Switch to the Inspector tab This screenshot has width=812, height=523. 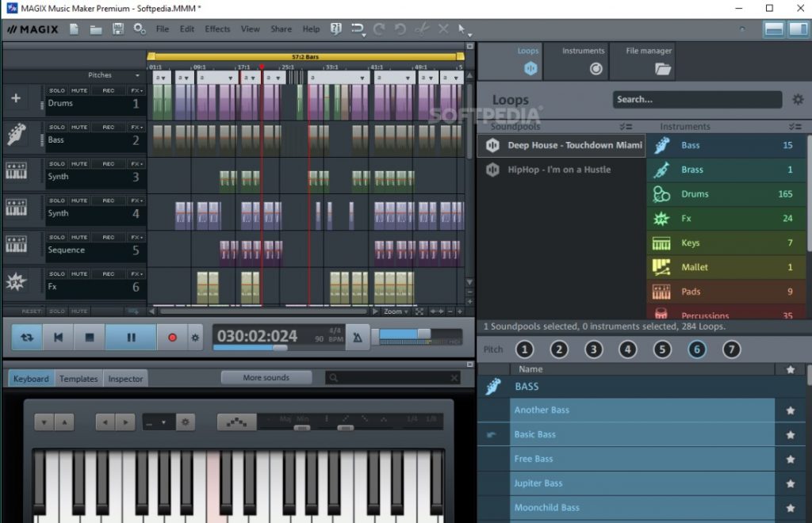pyautogui.click(x=124, y=379)
